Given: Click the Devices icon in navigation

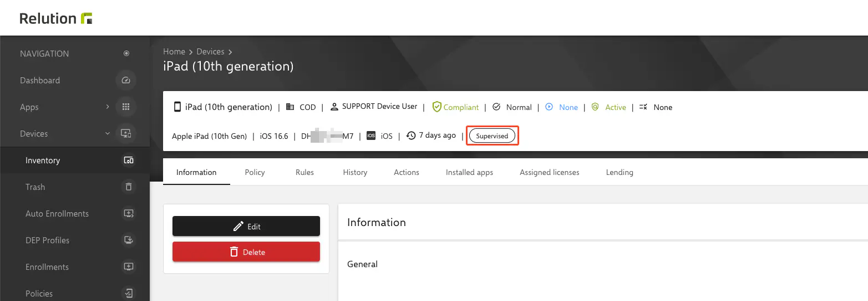Looking at the screenshot, I should [126, 134].
